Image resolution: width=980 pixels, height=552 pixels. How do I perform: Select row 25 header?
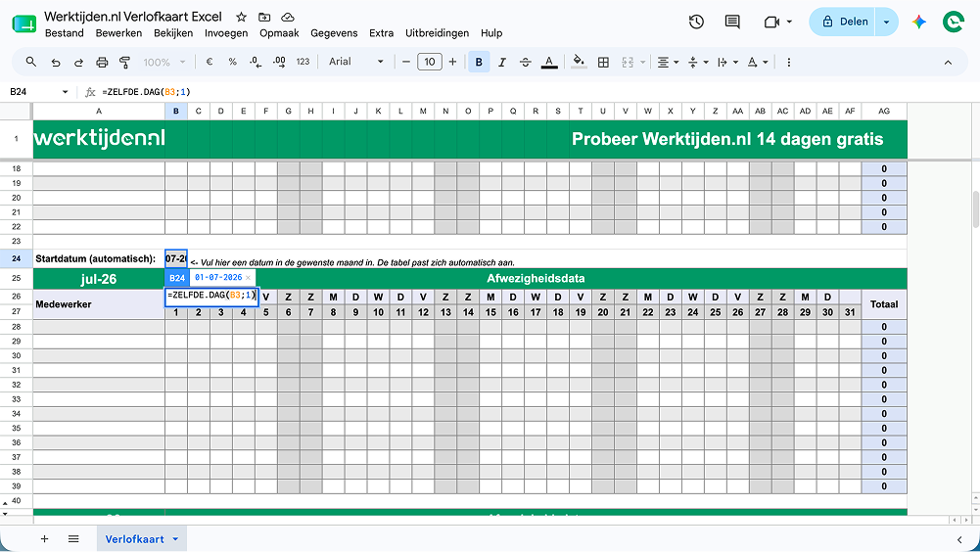click(17, 278)
